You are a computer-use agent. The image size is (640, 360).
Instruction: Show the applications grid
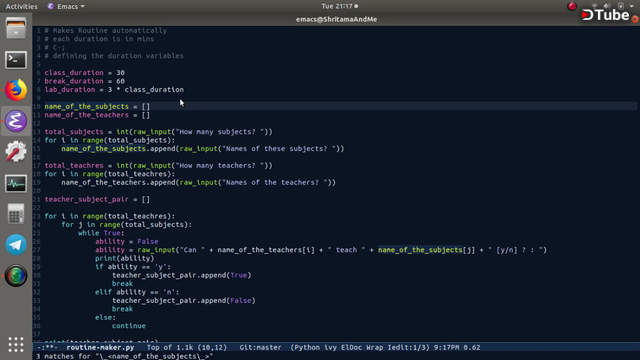[16, 344]
